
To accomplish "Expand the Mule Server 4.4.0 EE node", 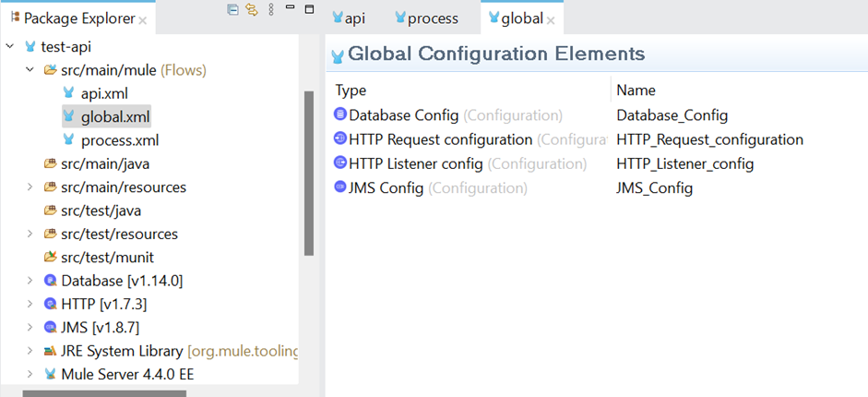I will tap(30, 374).
